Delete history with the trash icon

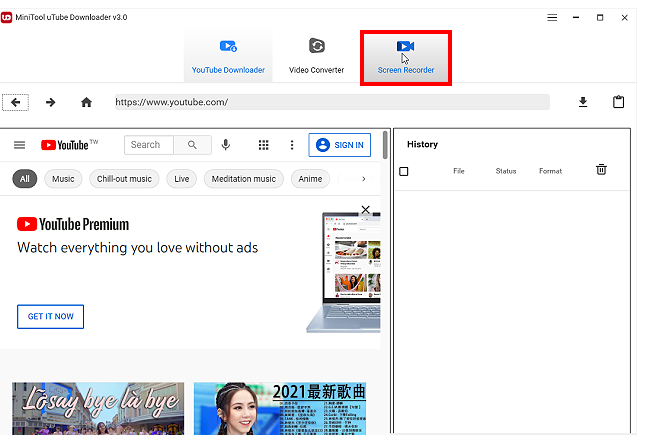point(601,170)
